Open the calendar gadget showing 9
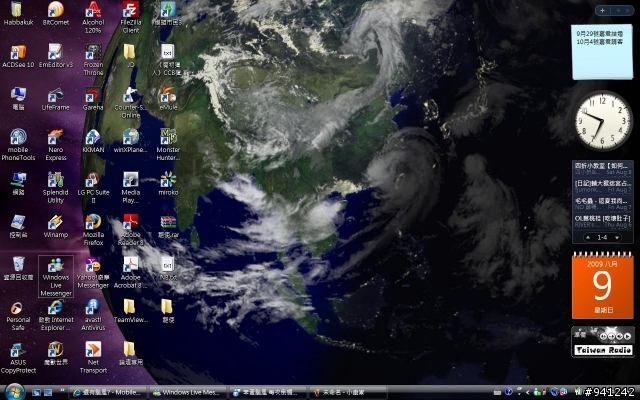The height and width of the screenshot is (400, 640). coord(602,286)
